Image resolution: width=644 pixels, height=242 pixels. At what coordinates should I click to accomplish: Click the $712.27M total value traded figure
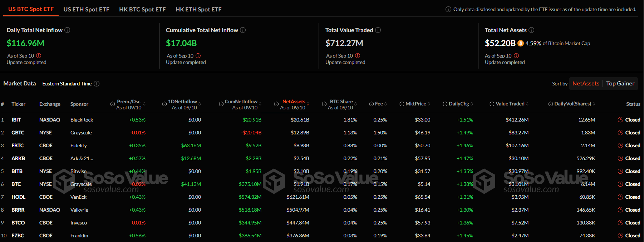344,43
